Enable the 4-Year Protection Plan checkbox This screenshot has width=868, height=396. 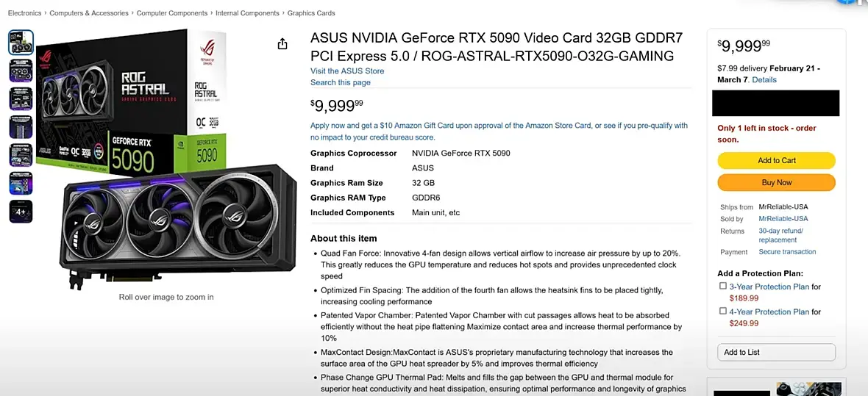click(x=723, y=312)
